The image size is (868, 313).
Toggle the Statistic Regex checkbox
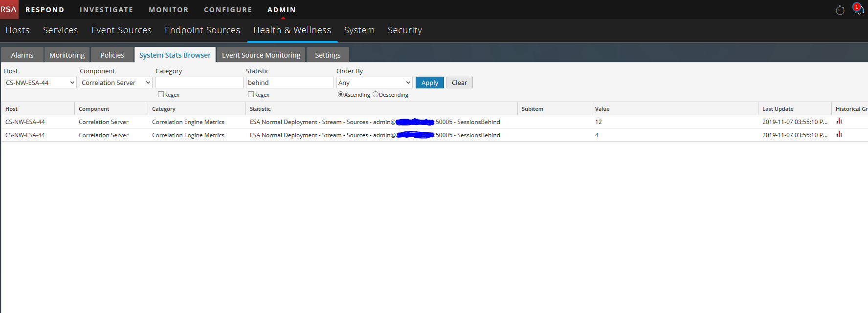(250, 94)
